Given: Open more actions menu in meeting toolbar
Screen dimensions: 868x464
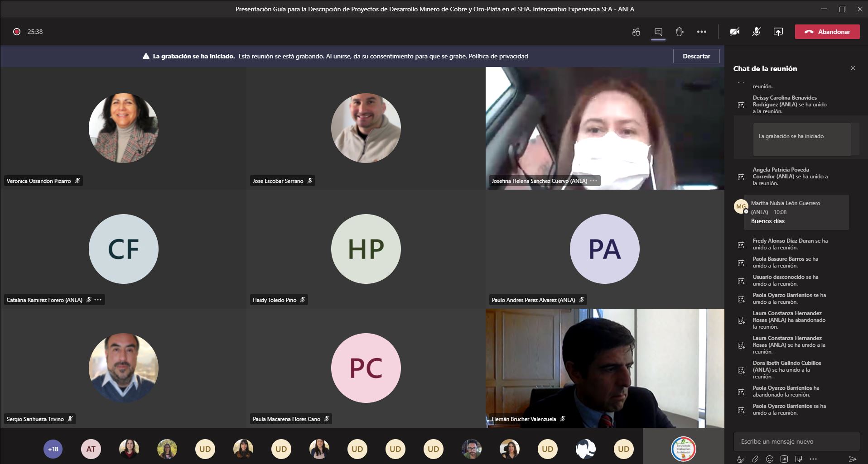Looking at the screenshot, I should click(x=702, y=32).
